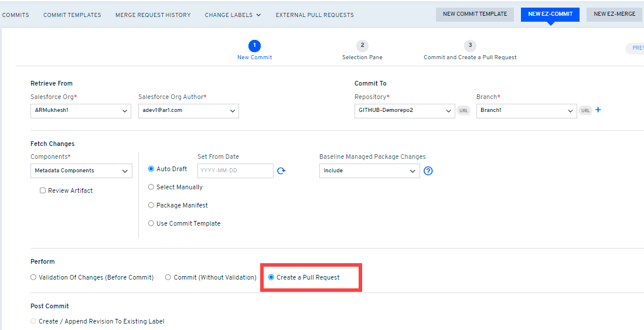Viewport: 644px width, 330px height.
Task: Open the Change Labels menu
Action: pos(233,15)
